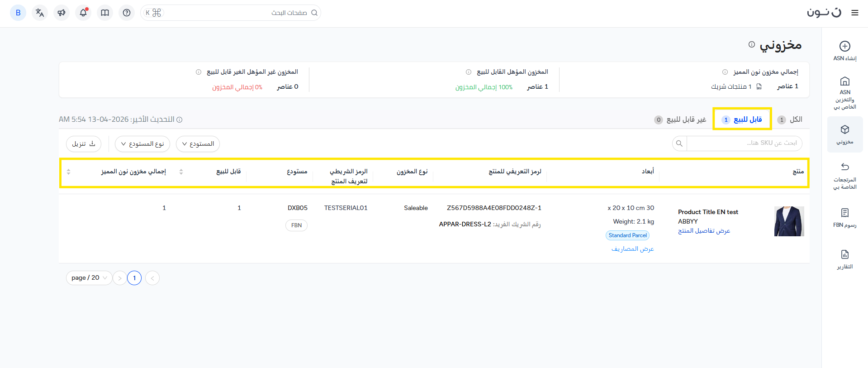The width and height of the screenshot is (868, 368).
Task: Open the reports sidebar icon
Action: pyautogui.click(x=844, y=254)
